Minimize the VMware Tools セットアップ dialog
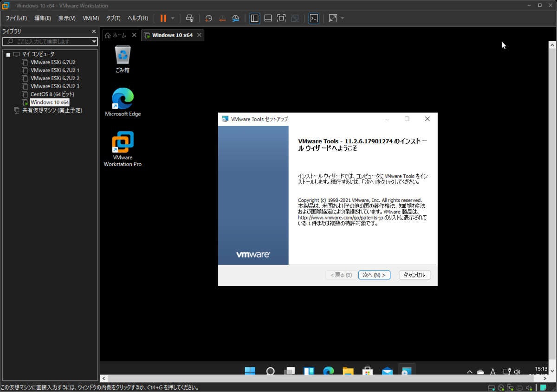Viewport: 557px width, 392px height. click(x=387, y=119)
